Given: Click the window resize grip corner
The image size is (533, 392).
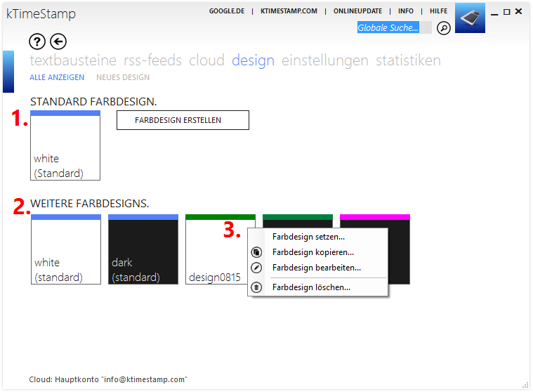Looking at the screenshot, I should [525, 385].
